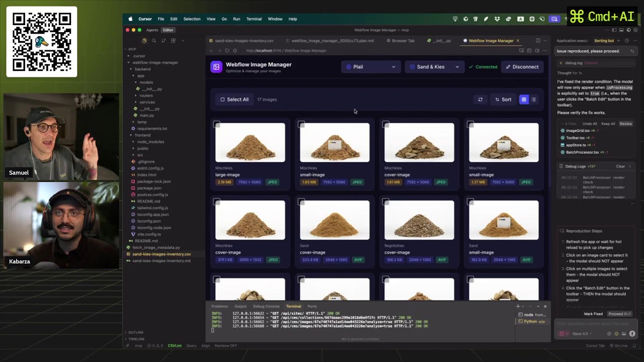This screenshot has width=644, height=362.
Task: Open the Terminal menu in menu bar
Action: [254, 19]
